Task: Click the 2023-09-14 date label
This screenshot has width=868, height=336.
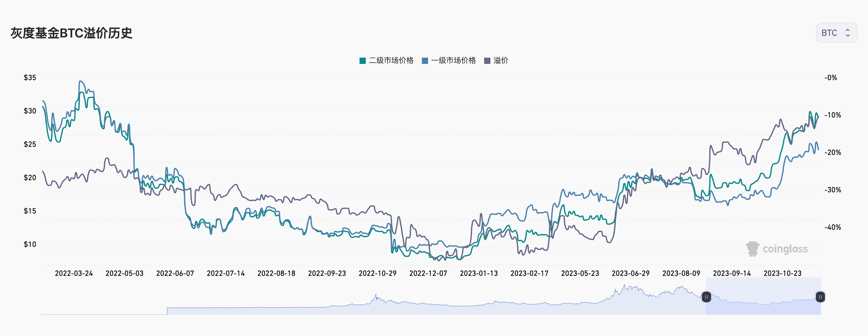Action: (732, 273)
